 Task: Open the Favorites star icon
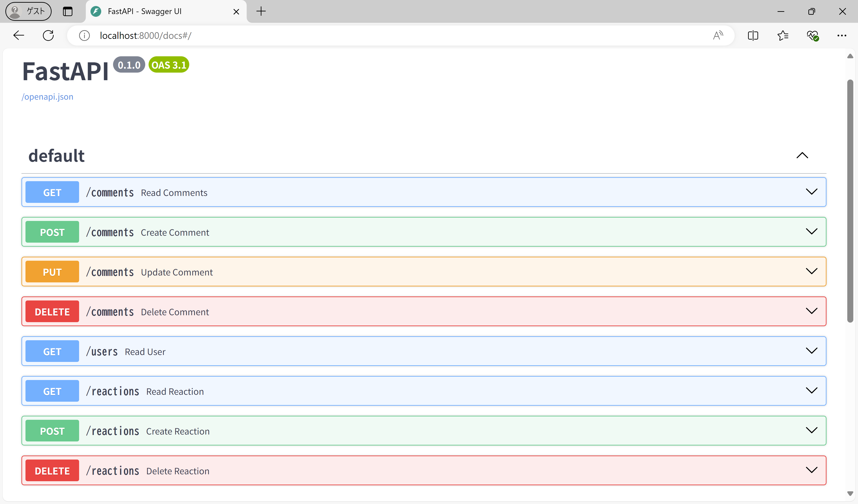click(x=783, y=36)
